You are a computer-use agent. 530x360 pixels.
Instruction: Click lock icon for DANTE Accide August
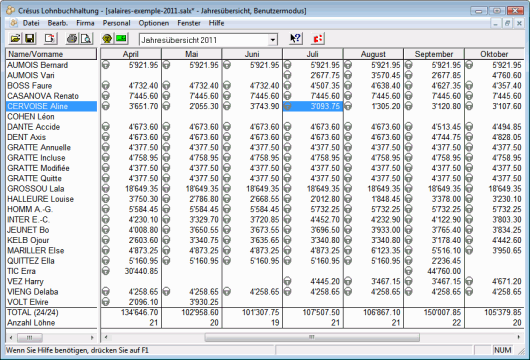pos(348,127)
